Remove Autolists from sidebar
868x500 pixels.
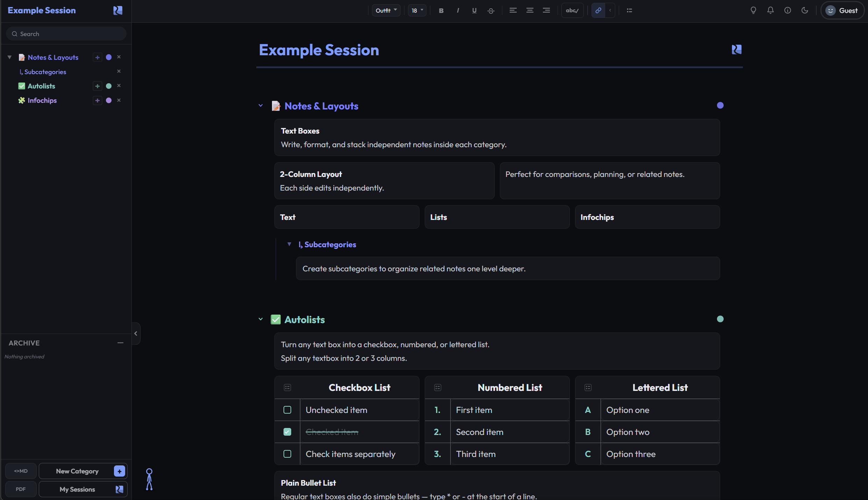pos(119,86)
